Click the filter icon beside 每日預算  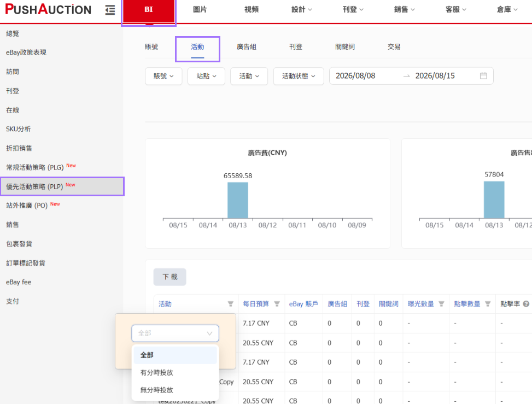coord(277,304)
